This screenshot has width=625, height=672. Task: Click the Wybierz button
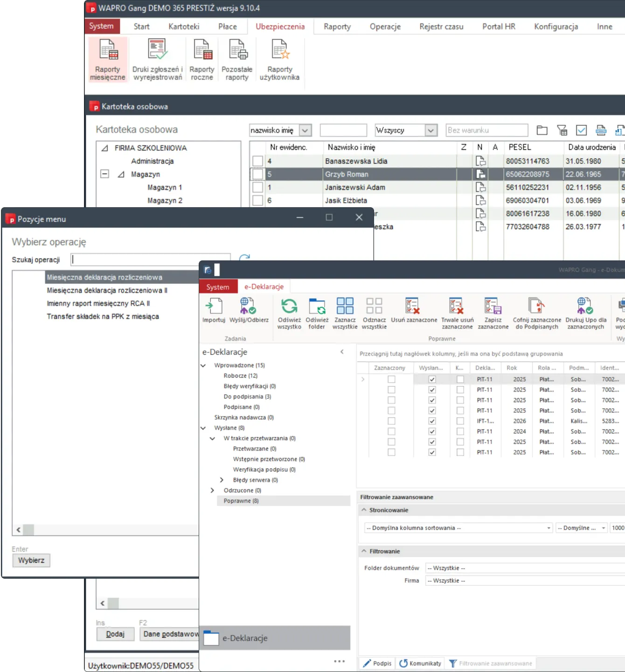pyautogui.click(x=31, y=560)
